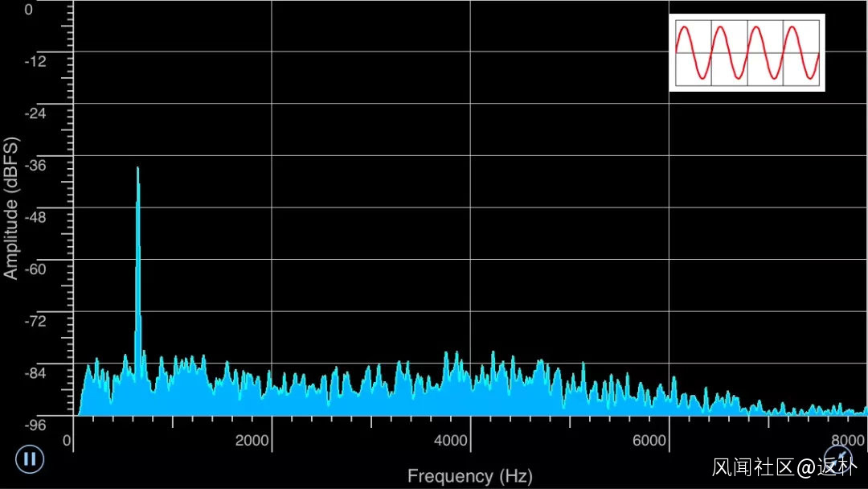
Task: Click the -60 amplitude axis label
Action: click(x=35, y=269)
